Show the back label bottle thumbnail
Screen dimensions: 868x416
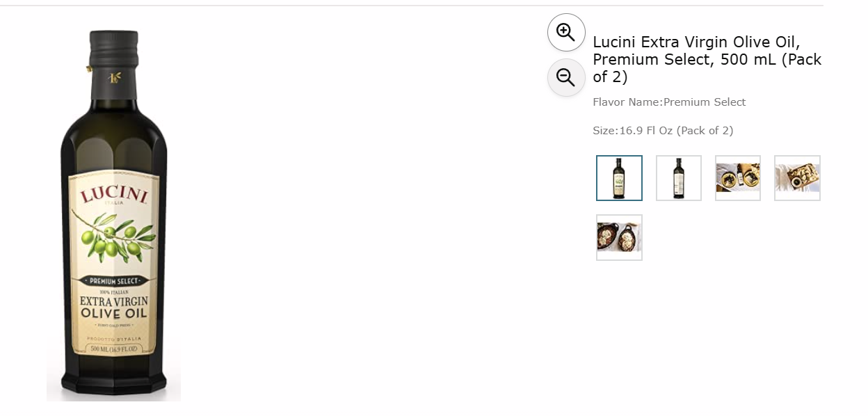coord(679,178)
